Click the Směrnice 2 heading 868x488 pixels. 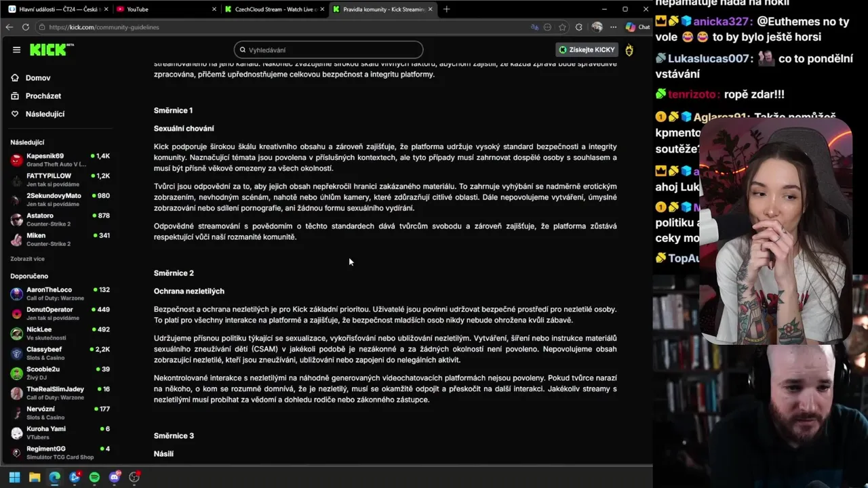point(174,273)
